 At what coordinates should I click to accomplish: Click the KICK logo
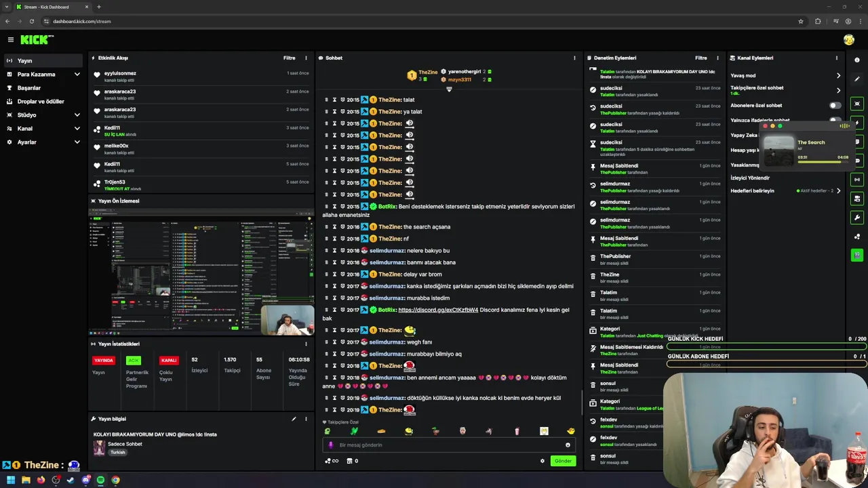click(x=37, y=40)
